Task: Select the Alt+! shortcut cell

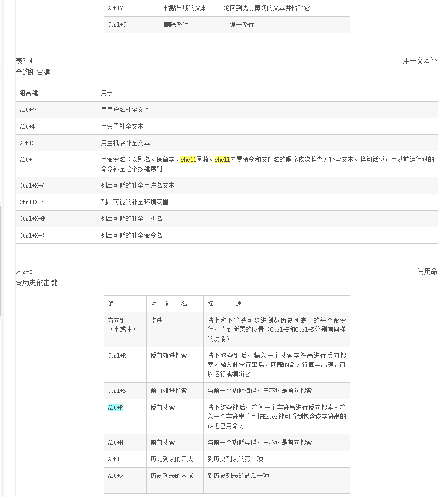Action: tap(56, 164)
